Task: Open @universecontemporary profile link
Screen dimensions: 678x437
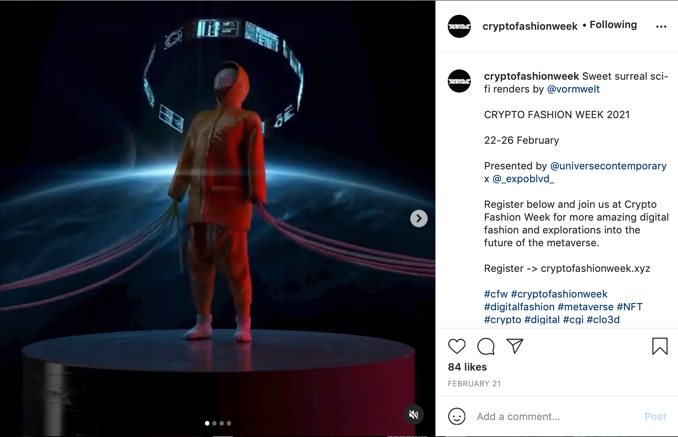Action: coord(608,166)
